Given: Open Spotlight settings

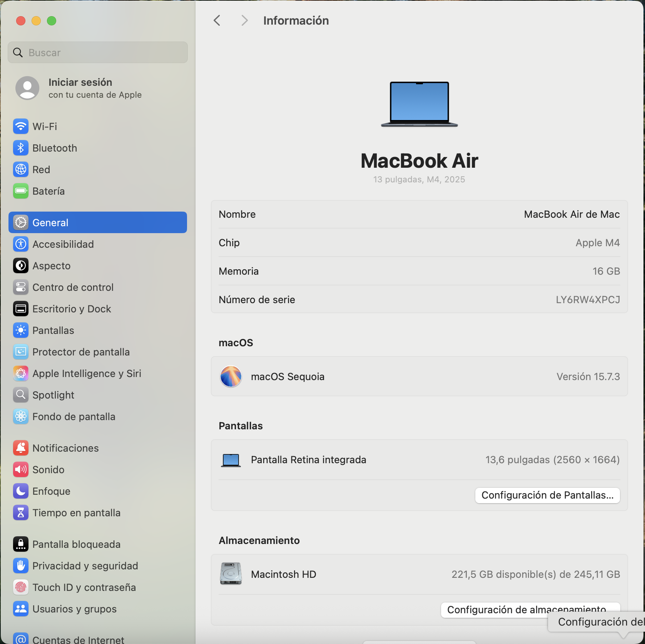Looking at the screenshot, I should (53, 395).
